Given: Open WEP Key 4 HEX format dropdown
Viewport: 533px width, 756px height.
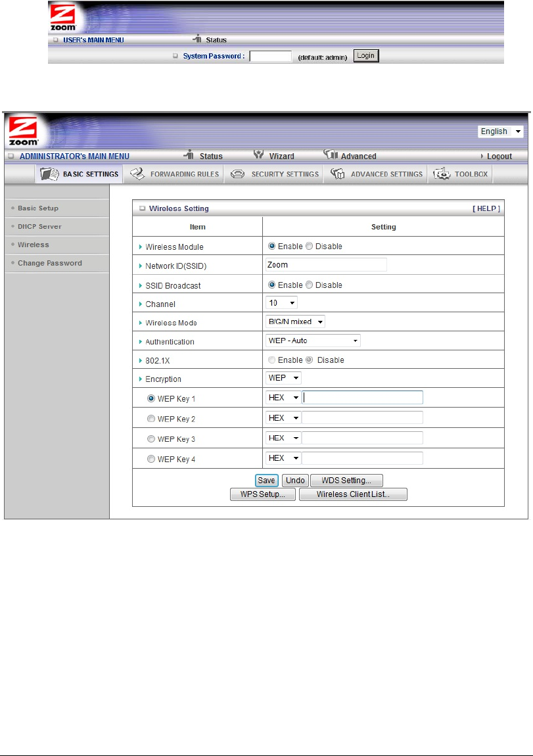Looking at the screenshot, I should (x=283, y=458).
